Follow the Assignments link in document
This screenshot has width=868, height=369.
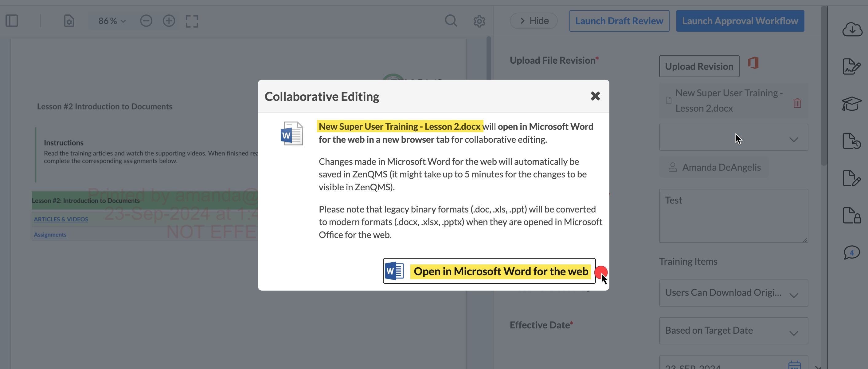[x=50, y=235]
